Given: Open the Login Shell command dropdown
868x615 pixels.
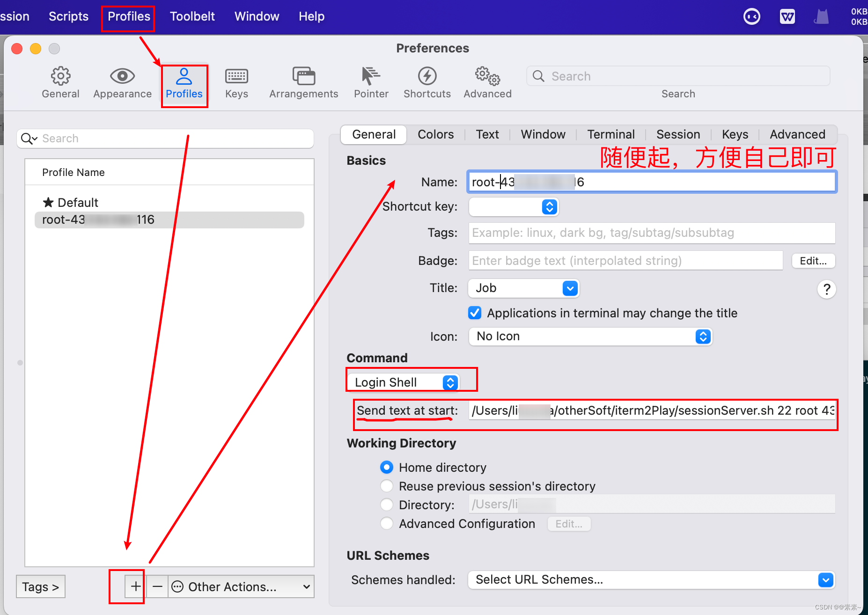Looking at the screenshot, I should [404, 382].
